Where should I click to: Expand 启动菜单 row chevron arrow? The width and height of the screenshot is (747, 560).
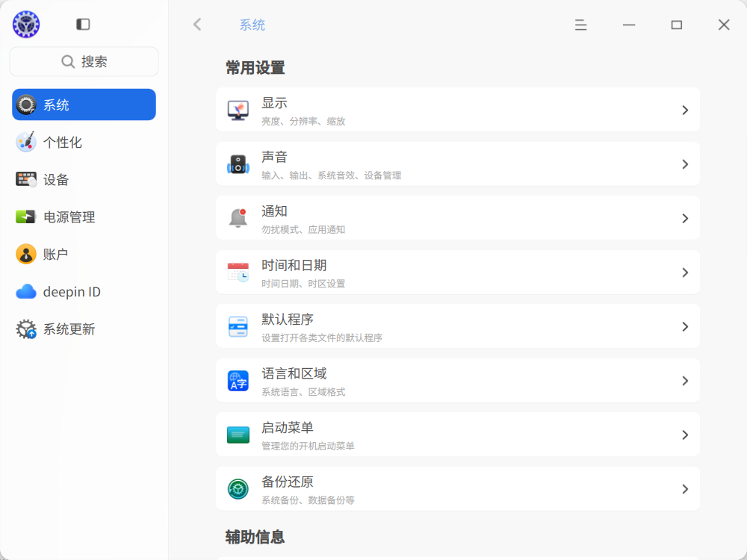click(685, 435)
